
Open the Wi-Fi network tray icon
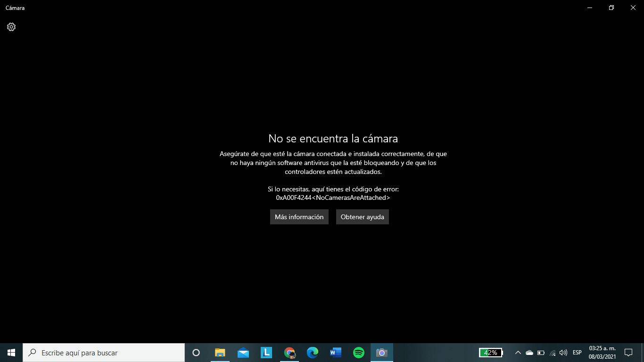coord(553,353)
